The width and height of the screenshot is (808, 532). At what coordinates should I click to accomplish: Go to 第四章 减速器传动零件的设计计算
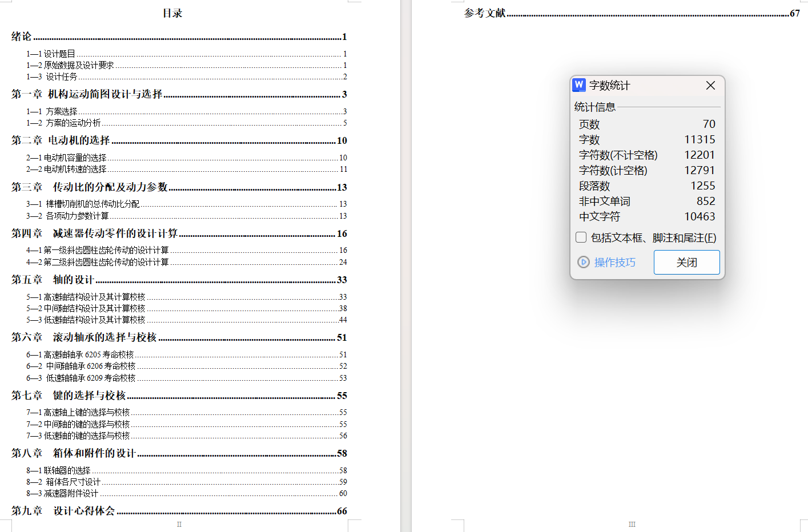(x=179, y=233)
